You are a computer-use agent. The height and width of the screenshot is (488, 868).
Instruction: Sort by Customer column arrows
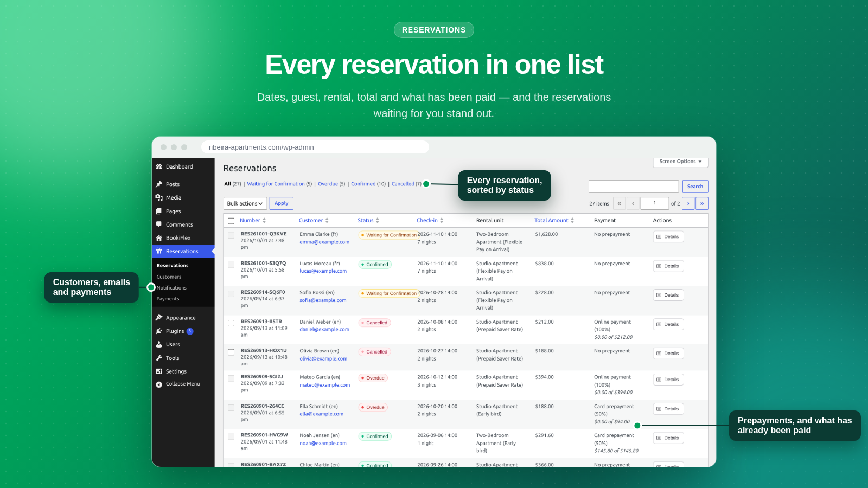pos(327,221)
